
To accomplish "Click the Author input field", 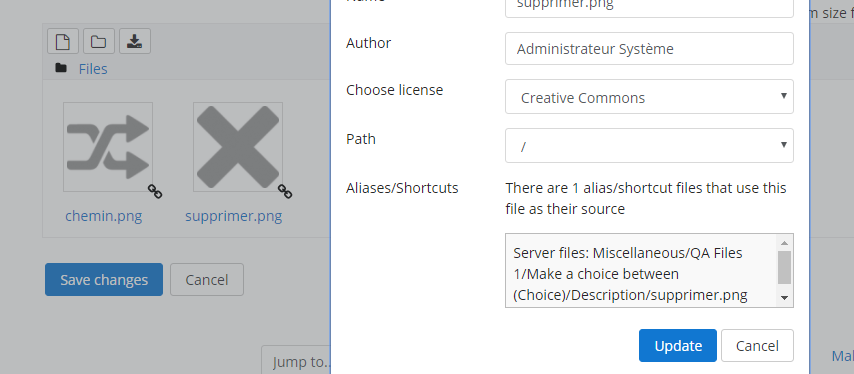I will 649,48.
